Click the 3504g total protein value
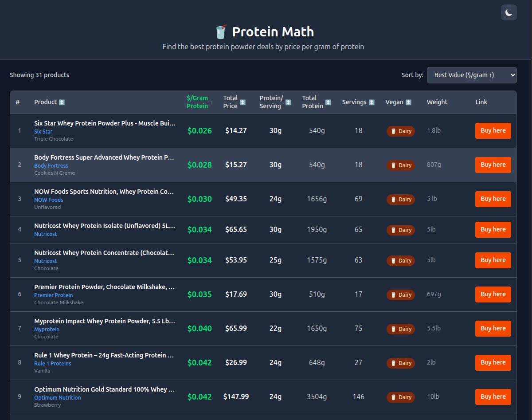Image resolution: width=532 pixels, height=420 pixels. pyautogui.click(x=317, y=396)
